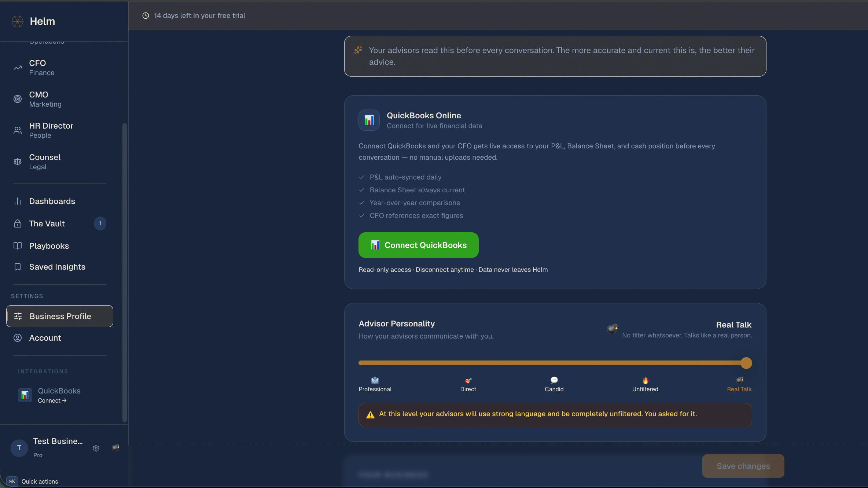Click the T avatar for Test Business
This screenshot has width=868, height=488.
(19, 448)
